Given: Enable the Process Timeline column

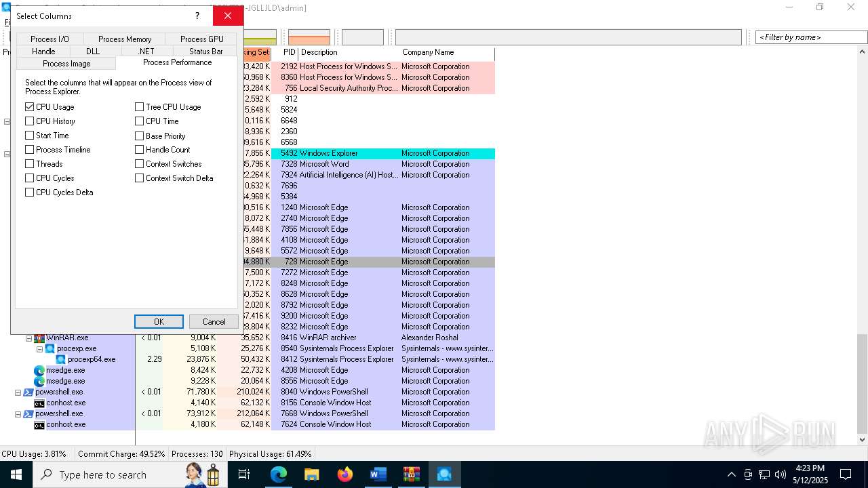Looking at the screenshot, I should [x=29, y=150].
